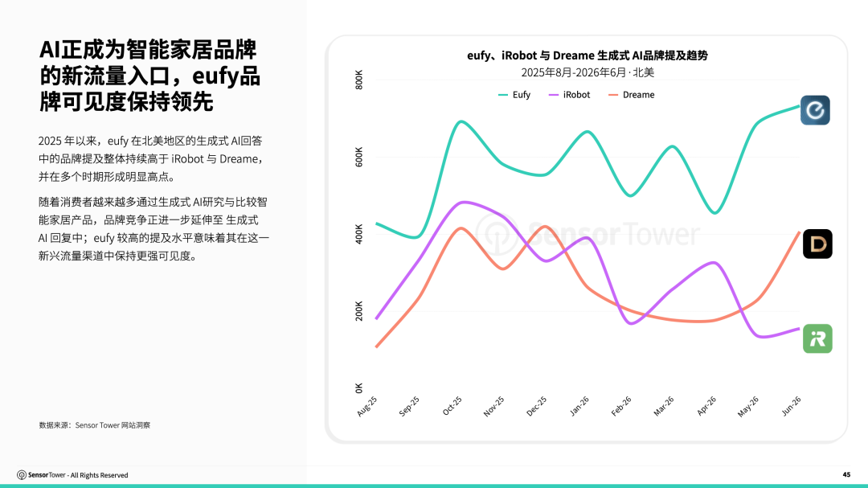This screenshot has width=868, height=488.
Task: Click the Dreame brand logo icon
Action: click(817, 244)
